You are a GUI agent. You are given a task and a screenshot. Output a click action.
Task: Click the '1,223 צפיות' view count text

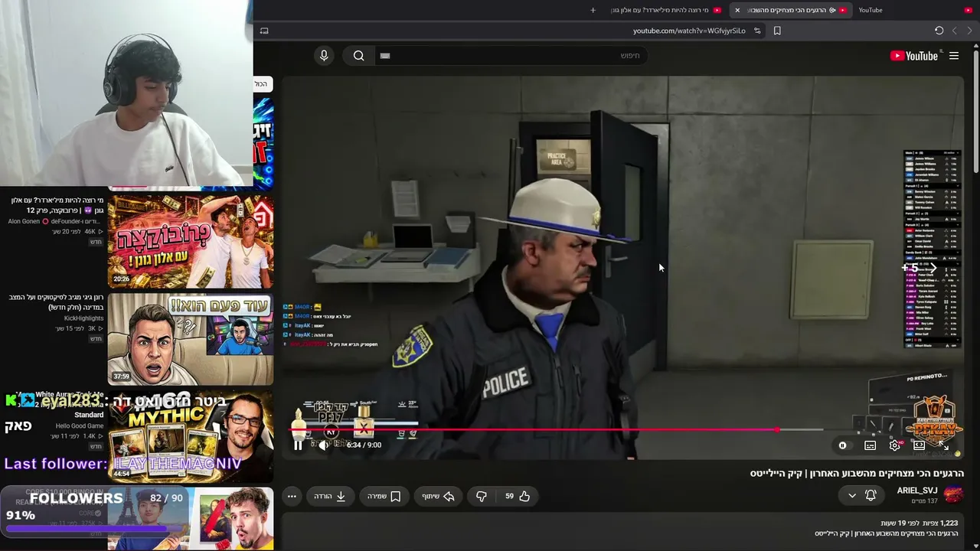(x=939, y=523)
